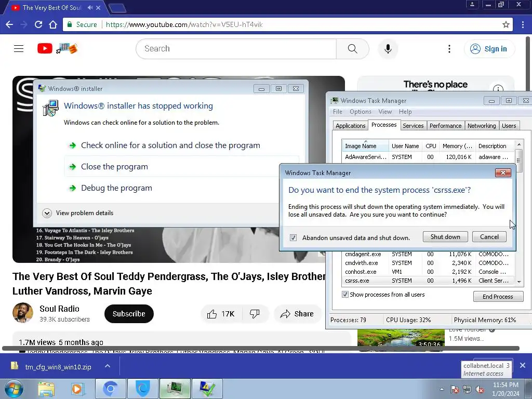Choose Debug the program option
532x399 pixels.
[x=116, y=188]
